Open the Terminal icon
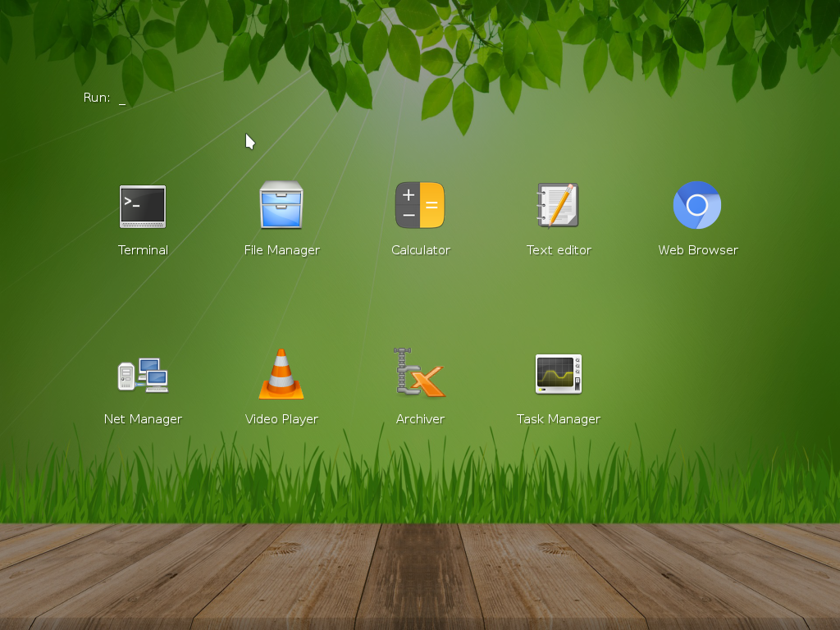The width and height of the screenshot is (840, 630). click(143, 206)
